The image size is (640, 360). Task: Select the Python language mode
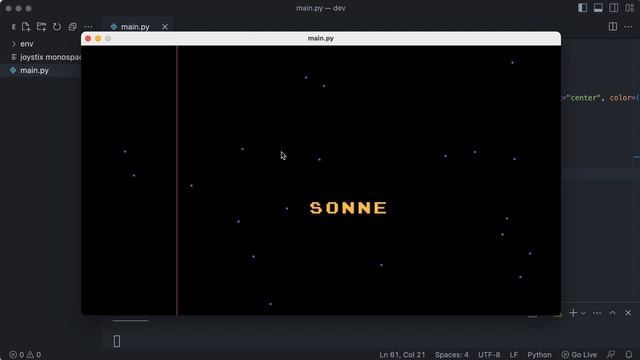tap(539, 355)
